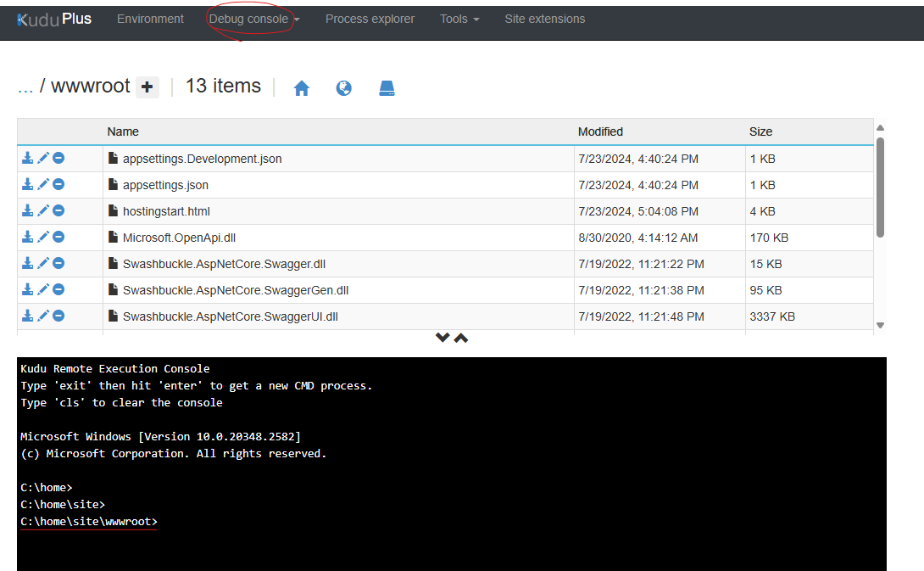Open the Tools dropdown menu
Image resolution: width=924 pixels, height=571 pixels.
coord(459,19)
